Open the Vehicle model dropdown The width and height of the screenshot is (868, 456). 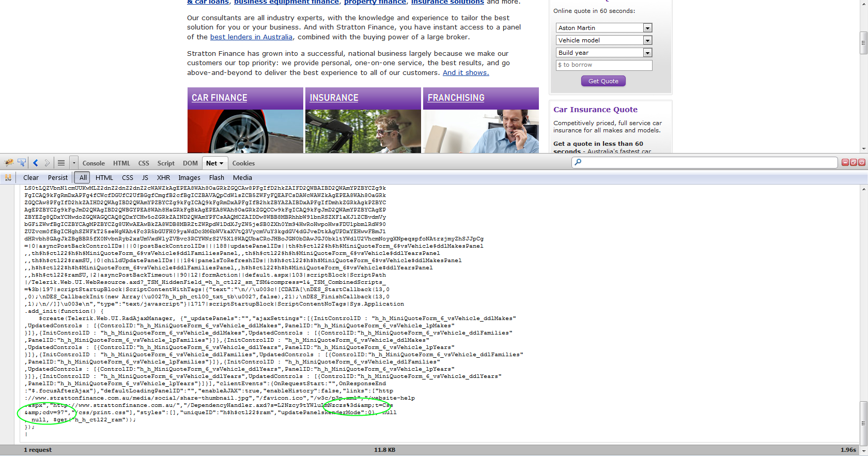coord(604,40)
